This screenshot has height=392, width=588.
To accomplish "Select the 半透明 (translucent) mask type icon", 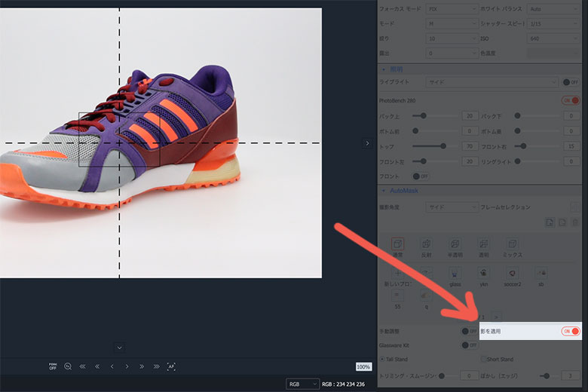I will 455,244.
